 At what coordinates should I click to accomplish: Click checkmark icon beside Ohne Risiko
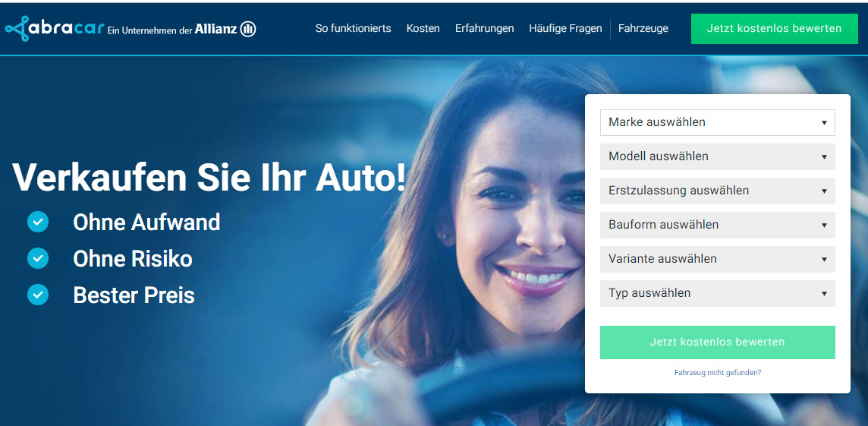point(38,258)
